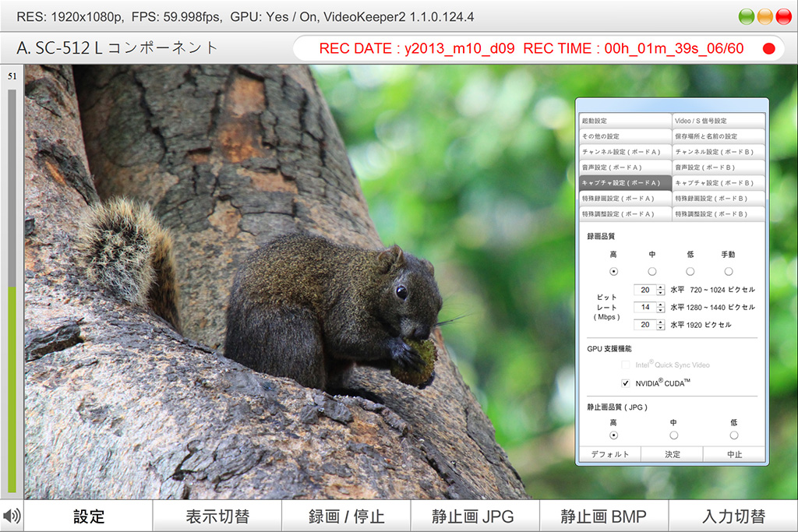This screenshot has height=532, width=798.
Task: Open チャンネル設定 (ボードA) tab
Action: point(626,152)
